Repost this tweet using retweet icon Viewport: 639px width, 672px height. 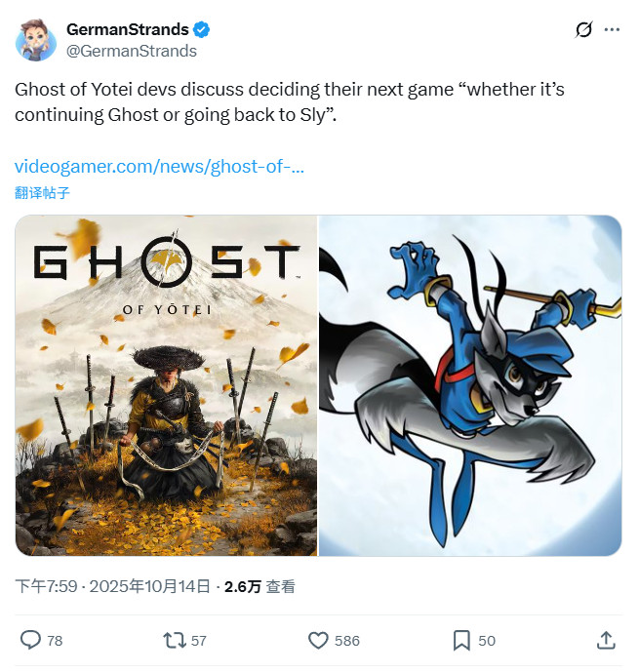175,640
